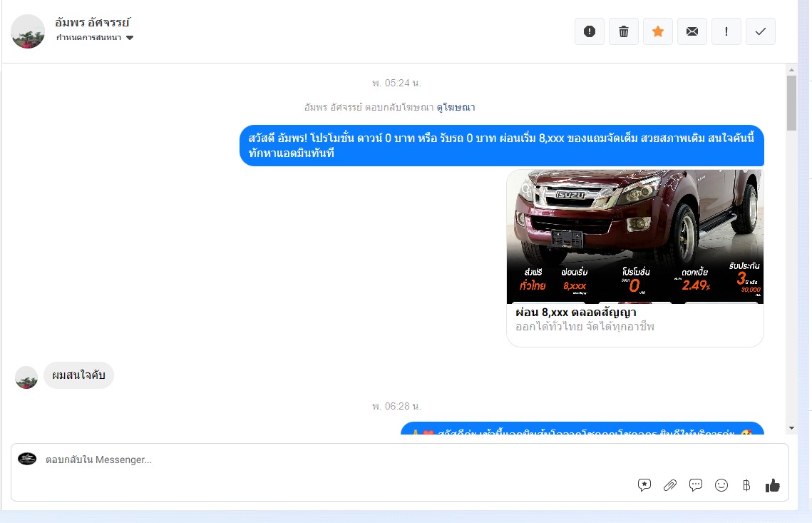Flag conversation as priority exclamation icon
The width and height of the screenshot is (812, 523).
click(726, 31)
